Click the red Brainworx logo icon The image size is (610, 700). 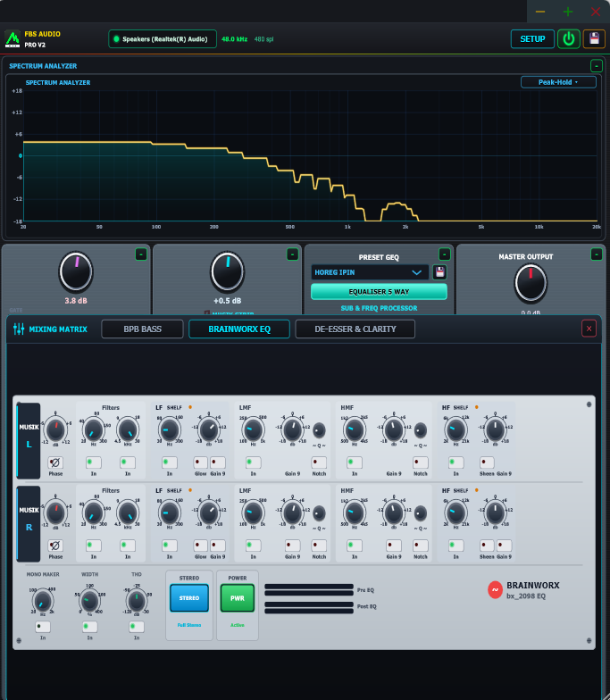(495, 589)
